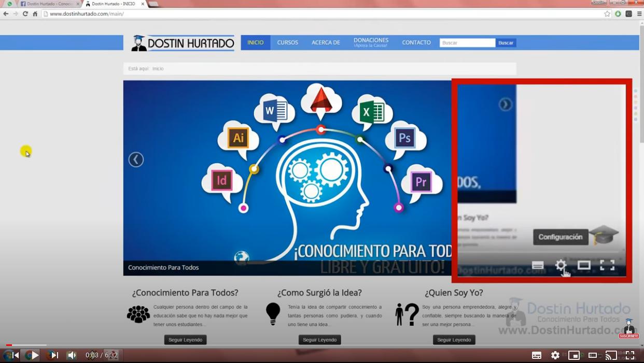Click the blue Buscar button
The height and width of the screenshot is (363, 644).
coord(506,43)
